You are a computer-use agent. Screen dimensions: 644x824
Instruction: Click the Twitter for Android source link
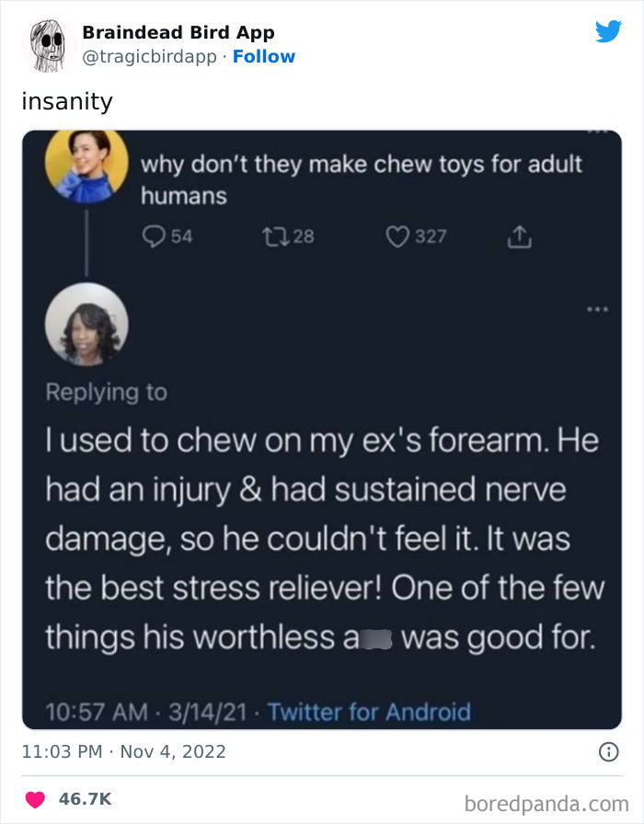[371, 711]
